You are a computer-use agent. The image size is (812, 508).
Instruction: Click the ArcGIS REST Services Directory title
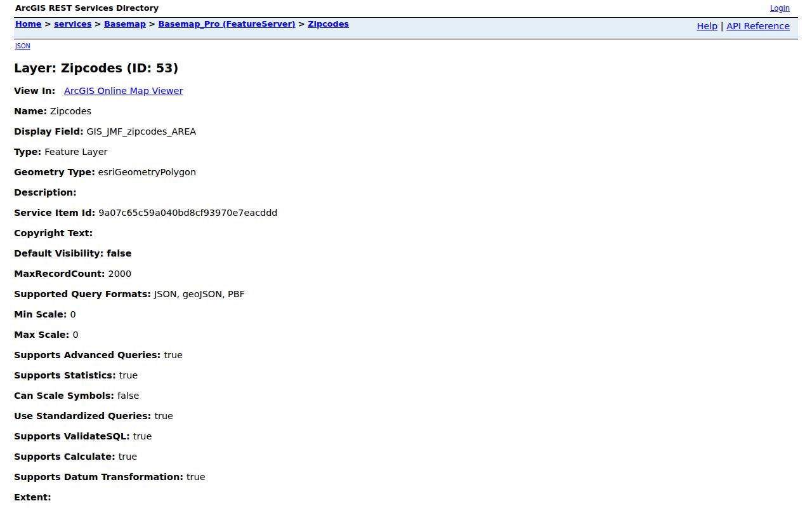coord(87,8)
